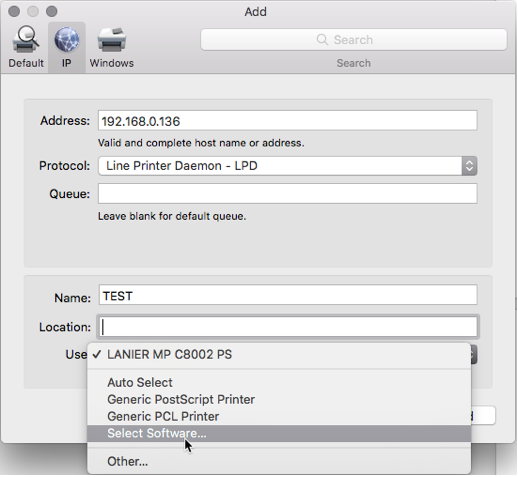
Task: Select the Default printer browser icon
Action: 26,39
